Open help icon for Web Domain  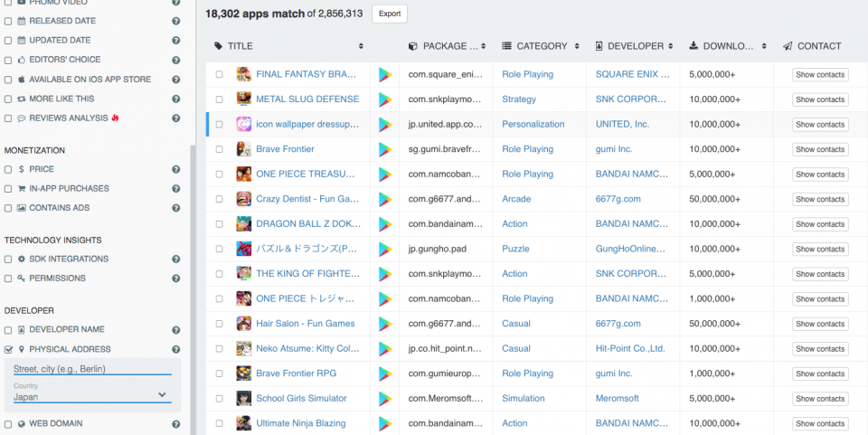pos(176,424)
